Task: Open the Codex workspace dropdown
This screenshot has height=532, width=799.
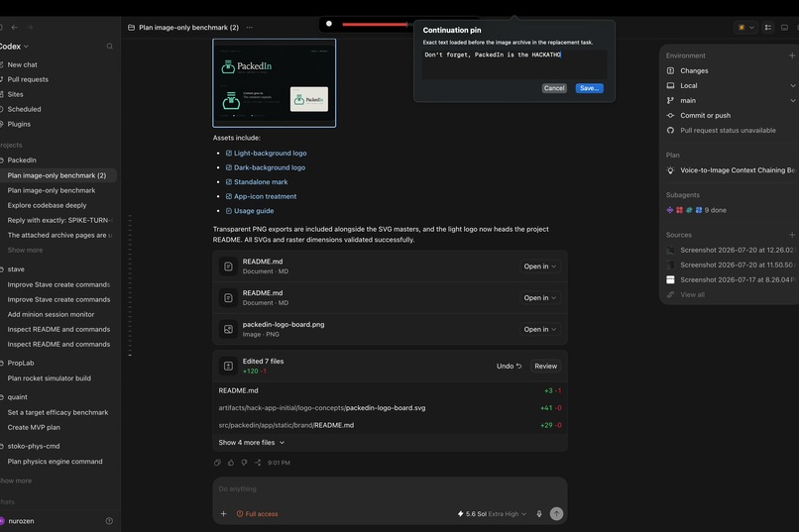Action: pyautogui.click(x=14, y=47)
